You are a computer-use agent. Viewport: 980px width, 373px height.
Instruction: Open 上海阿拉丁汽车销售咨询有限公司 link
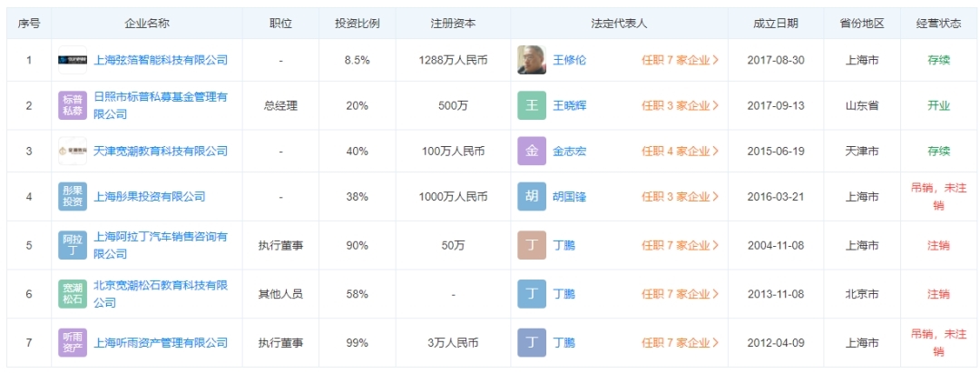pos(161,245)
